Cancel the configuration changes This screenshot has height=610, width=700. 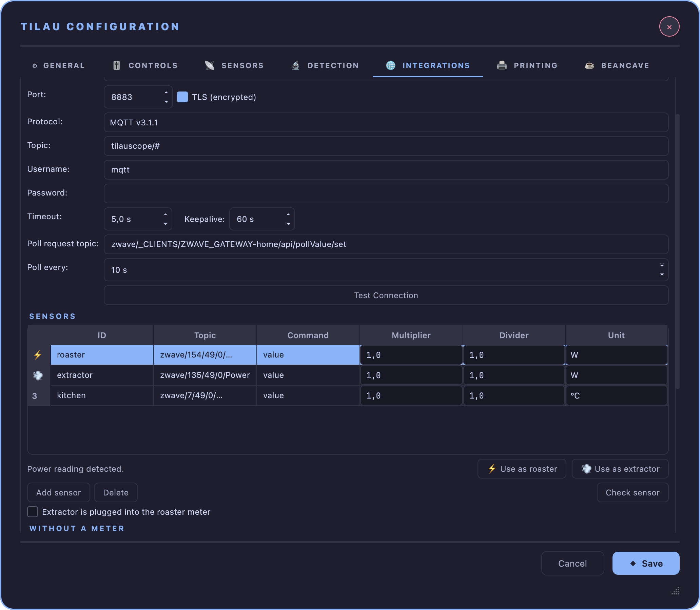(572, 563)
